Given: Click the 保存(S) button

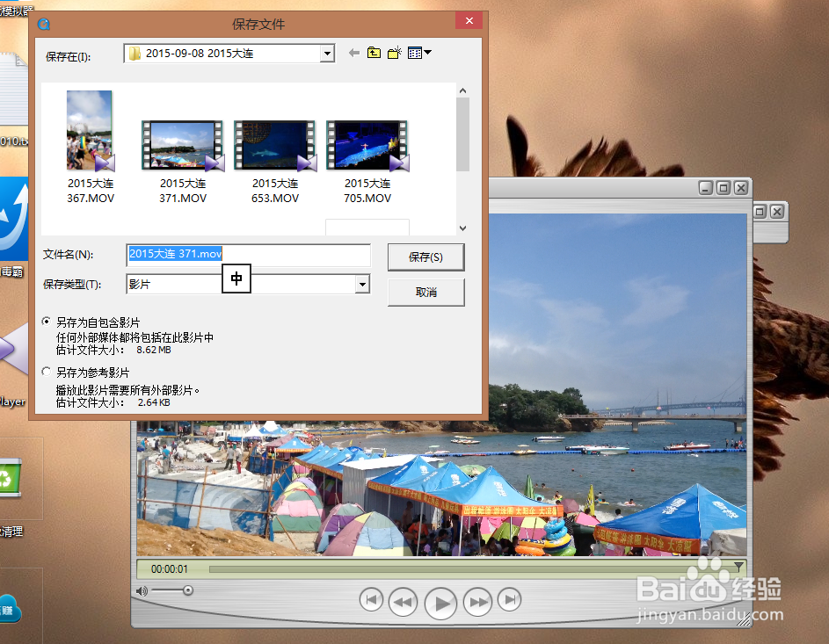Looking at the screenshot, I should pos(425,257).
